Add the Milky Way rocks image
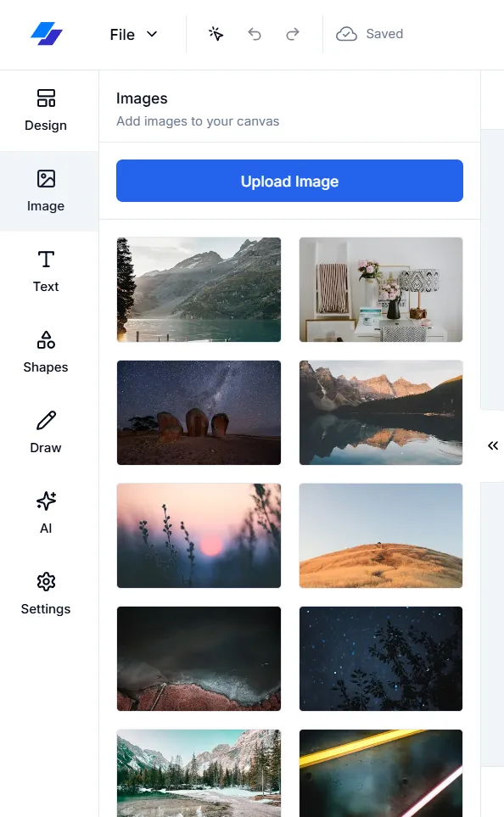Viewport: 504px width, 817px height. tap(199, 412)
